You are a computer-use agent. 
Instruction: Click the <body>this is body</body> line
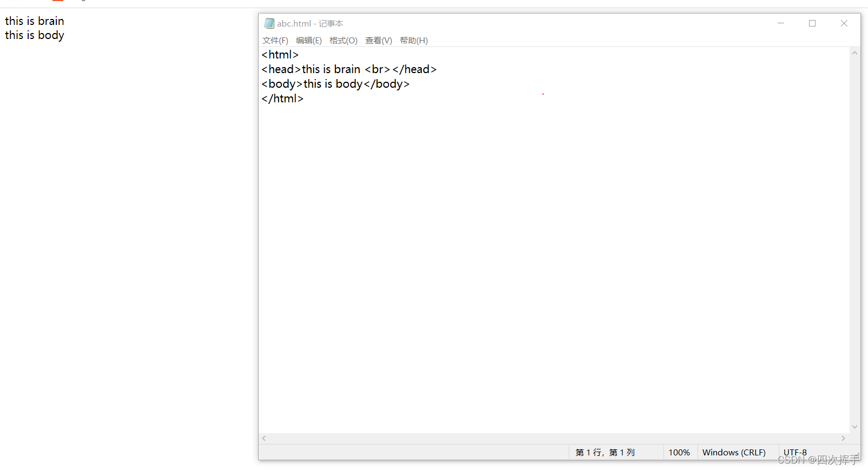336,84
